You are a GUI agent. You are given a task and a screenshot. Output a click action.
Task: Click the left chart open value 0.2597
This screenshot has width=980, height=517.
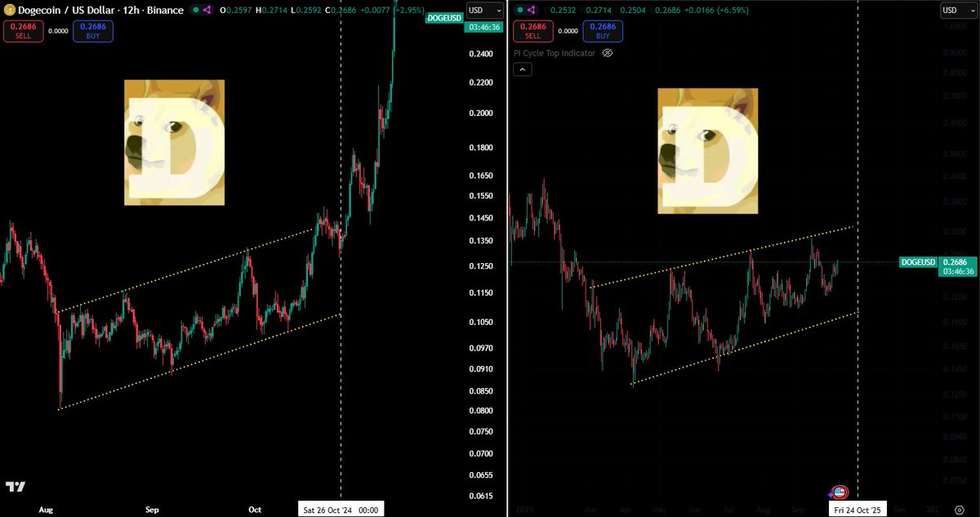coord(238,10)
